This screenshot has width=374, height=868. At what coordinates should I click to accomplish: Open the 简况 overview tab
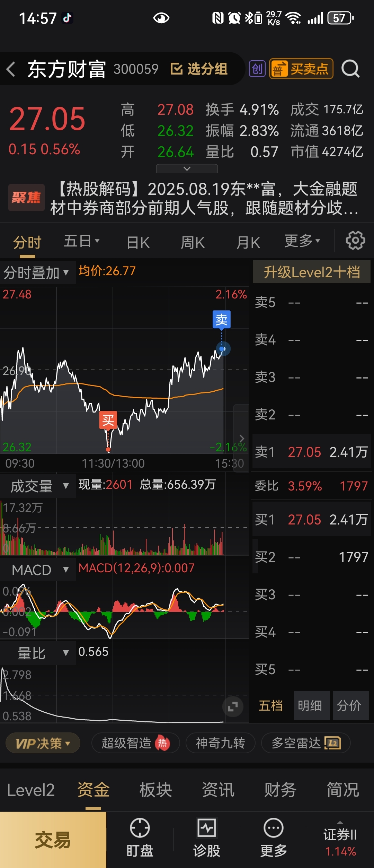click(x=343, y=790)
